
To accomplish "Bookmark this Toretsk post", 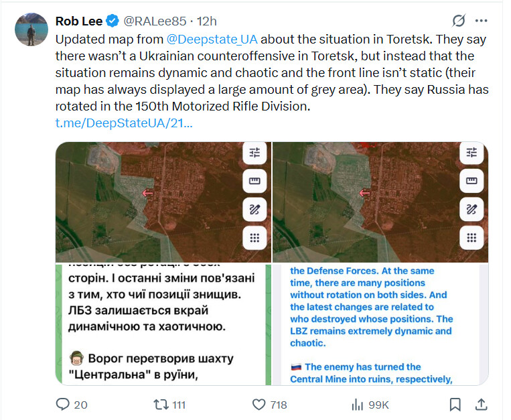I will [455, 405].
